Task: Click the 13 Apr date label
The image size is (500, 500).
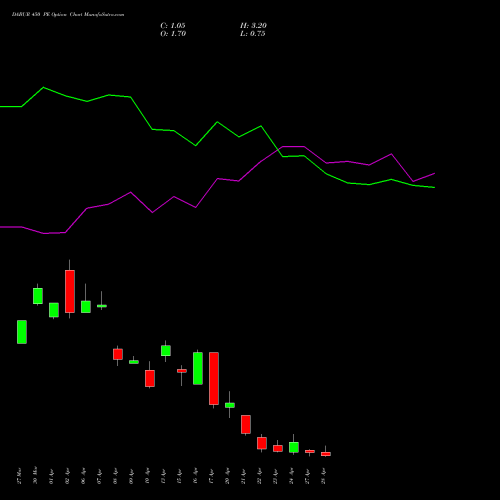Action: point(163,476)
